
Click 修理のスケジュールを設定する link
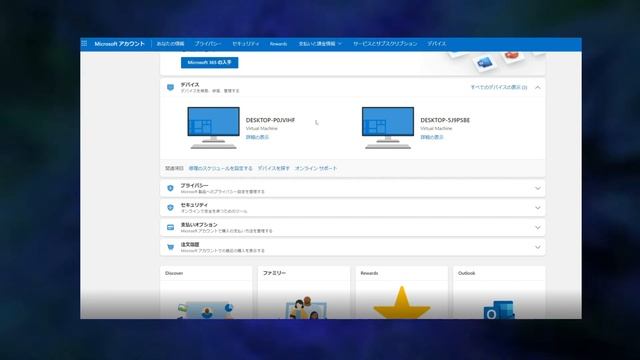[220, 168]
